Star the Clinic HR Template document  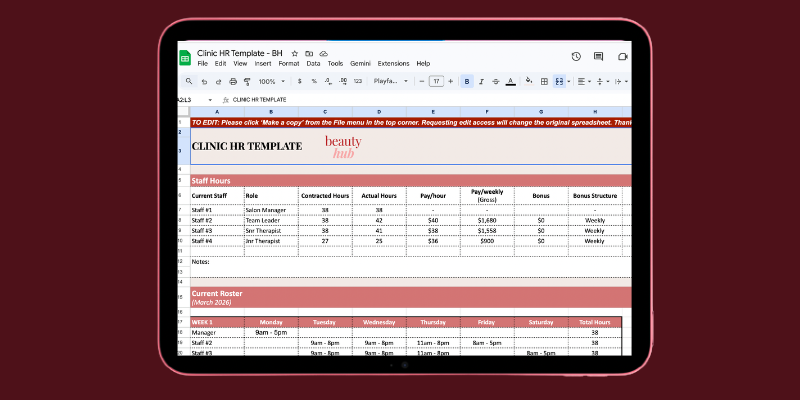(x=294, y=54)
